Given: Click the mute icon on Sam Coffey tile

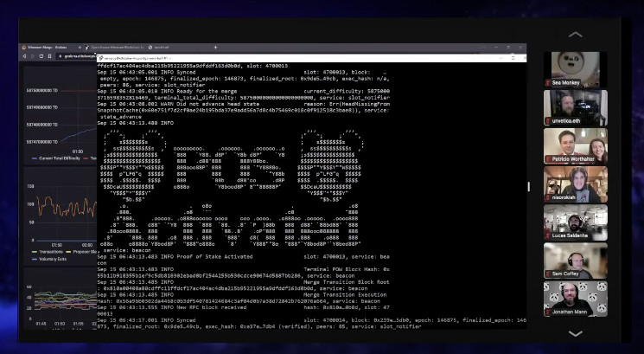Looking at the screenshot, I should (548, 274).
